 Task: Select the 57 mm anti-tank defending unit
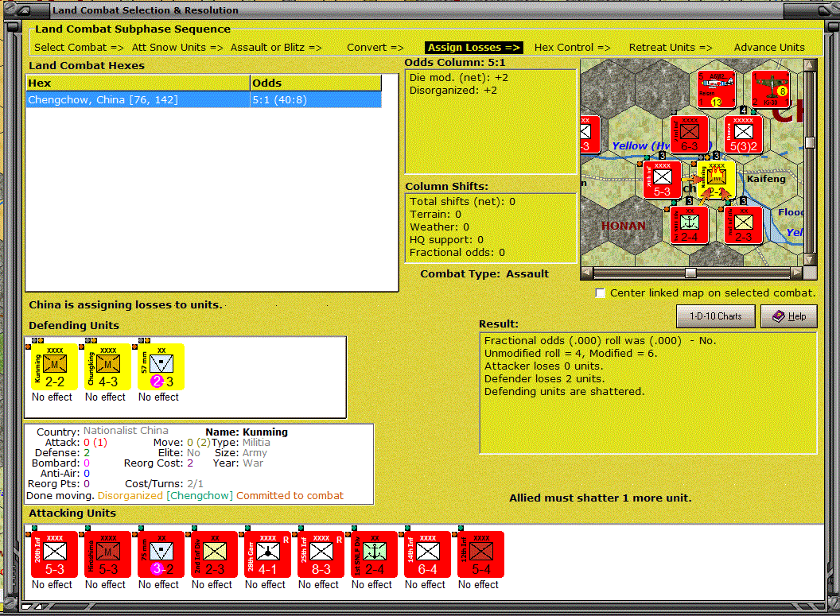click(161, 366)
